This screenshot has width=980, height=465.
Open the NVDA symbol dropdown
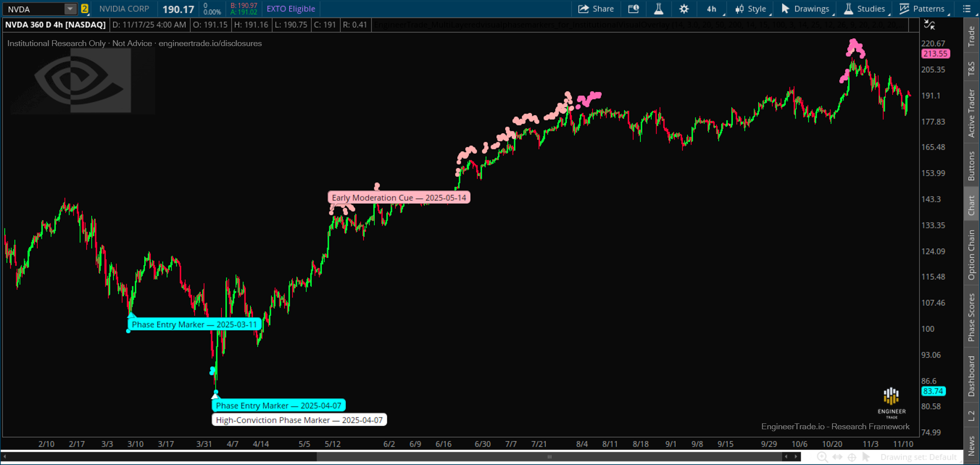(x=70, y=8)
